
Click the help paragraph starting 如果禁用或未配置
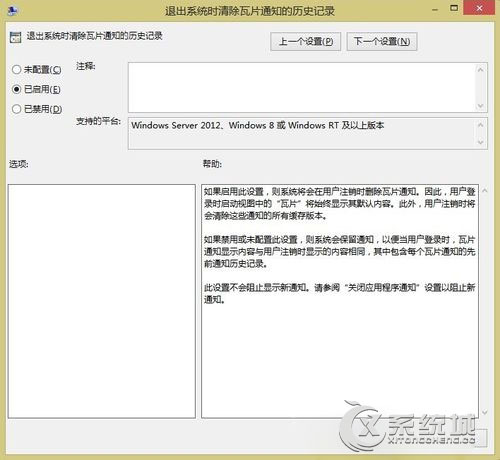[339, 251]
